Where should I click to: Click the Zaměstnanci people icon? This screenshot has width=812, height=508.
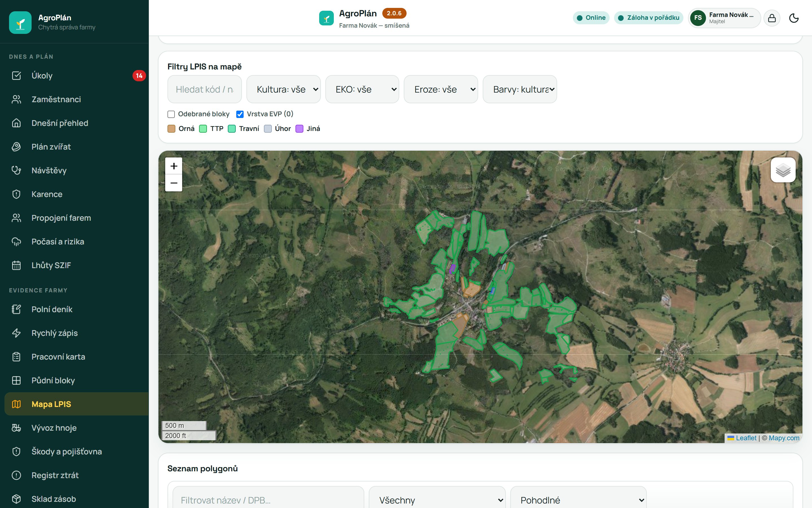(x=16, y=99)
